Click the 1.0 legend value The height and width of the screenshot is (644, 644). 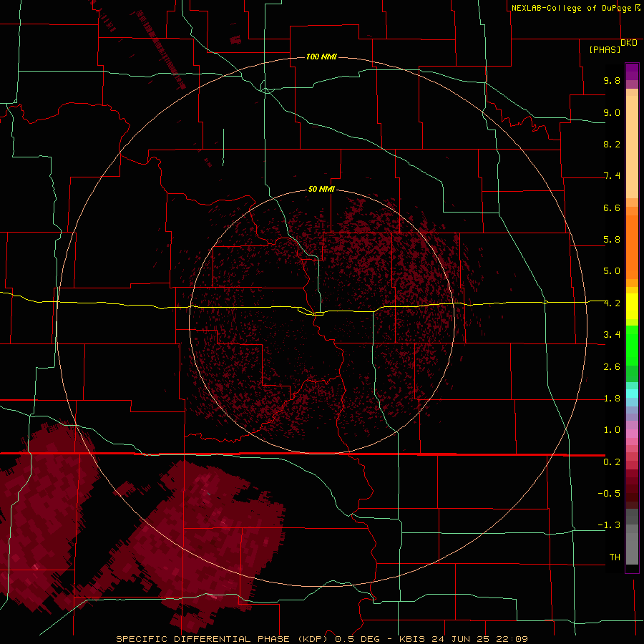612,430
